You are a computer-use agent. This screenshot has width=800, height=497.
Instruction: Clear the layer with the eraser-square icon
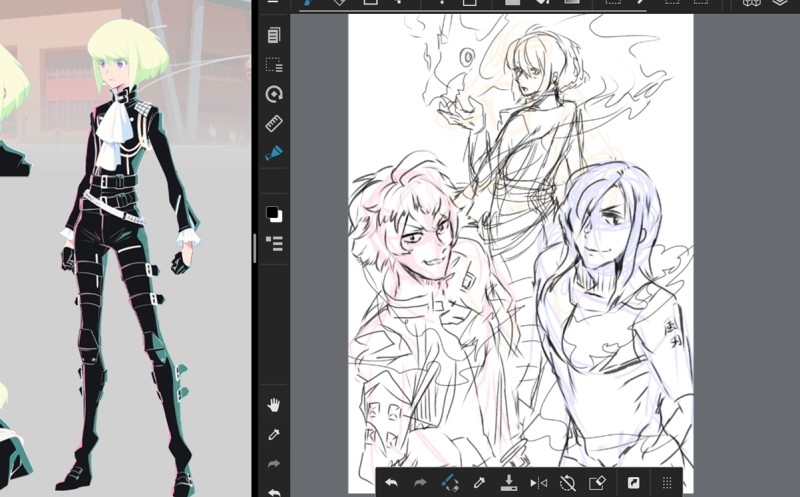(597, 482)
